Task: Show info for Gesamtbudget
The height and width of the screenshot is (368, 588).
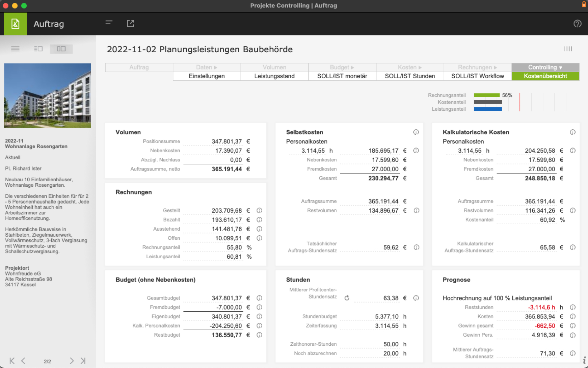Action: 259,298
